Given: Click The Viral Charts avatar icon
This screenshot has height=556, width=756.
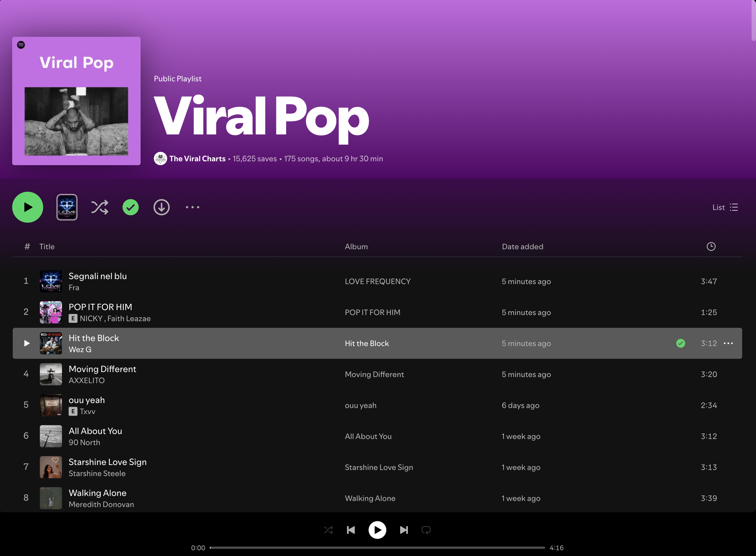Looking at the screenshot, I should tap(160, 159).
